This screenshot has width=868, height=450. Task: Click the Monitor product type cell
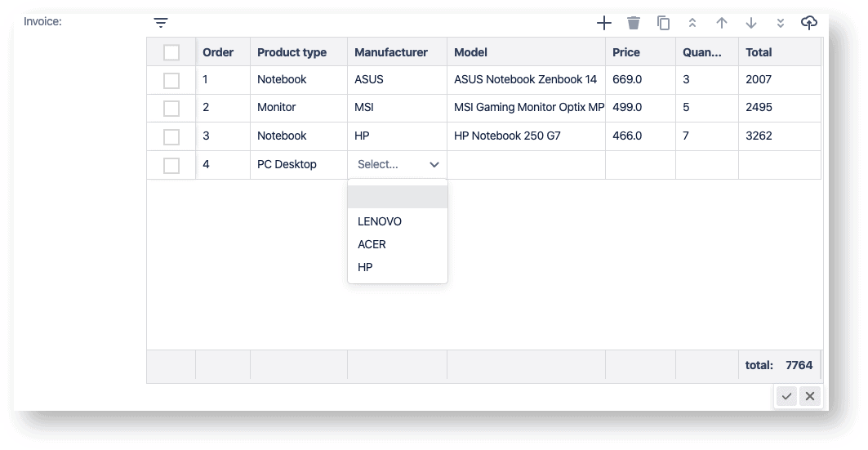(298, 107)
